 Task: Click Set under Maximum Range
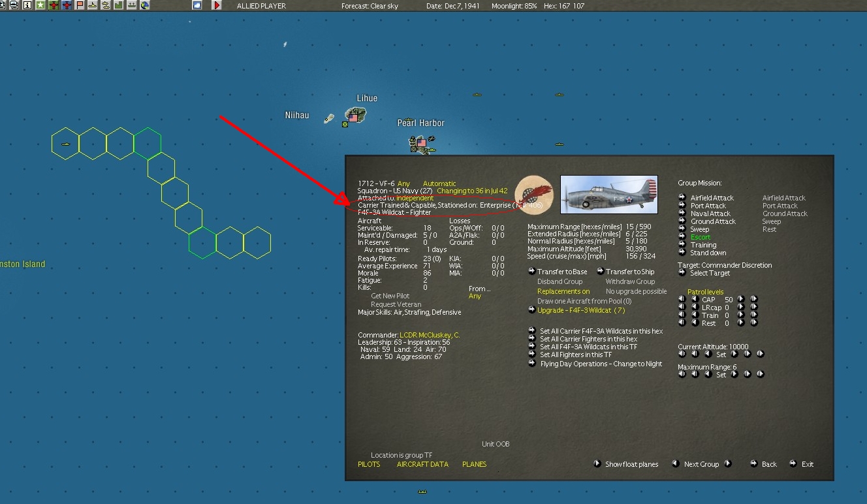[721, 375]
